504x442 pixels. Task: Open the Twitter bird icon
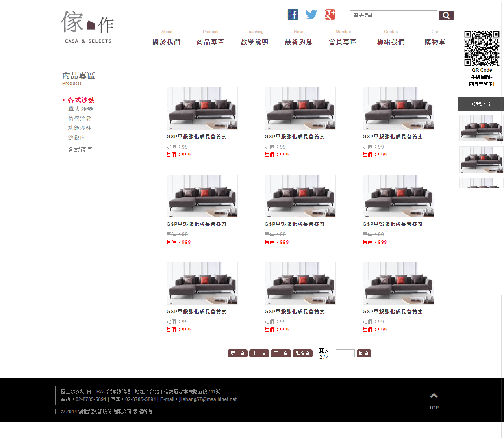311,15
